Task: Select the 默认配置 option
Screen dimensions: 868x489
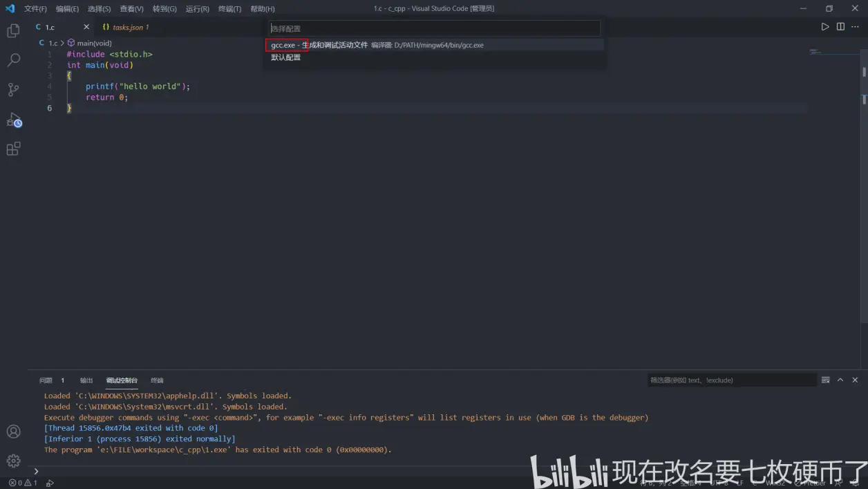Action: [435, 57]
